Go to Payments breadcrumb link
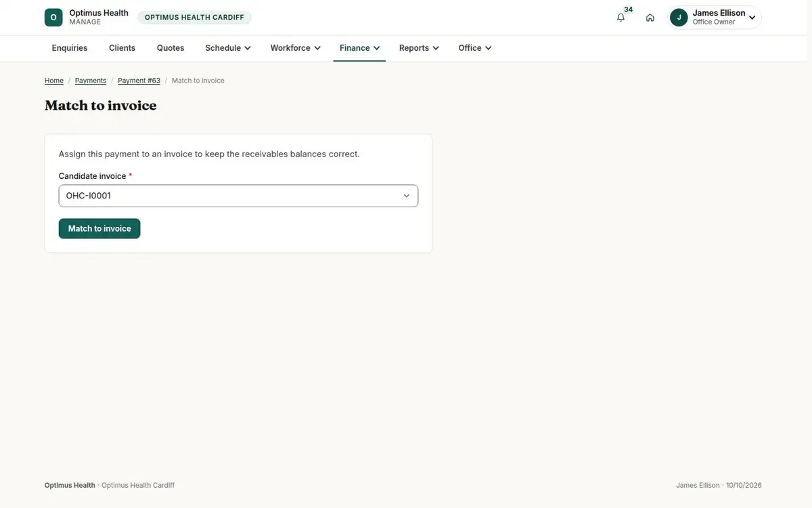812x508 pixels. (91, 81)
